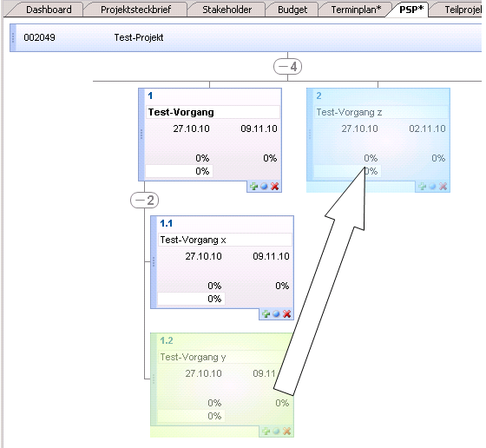Select the Budget tab
This screenshot has width=486, height=448.
tap(292, 10)
